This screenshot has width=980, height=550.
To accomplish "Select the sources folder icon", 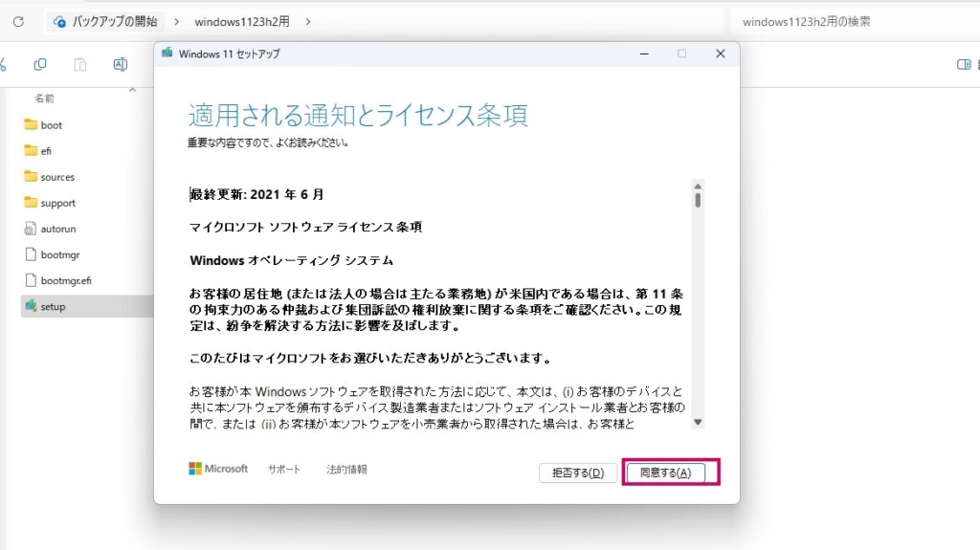I will 31,176.
